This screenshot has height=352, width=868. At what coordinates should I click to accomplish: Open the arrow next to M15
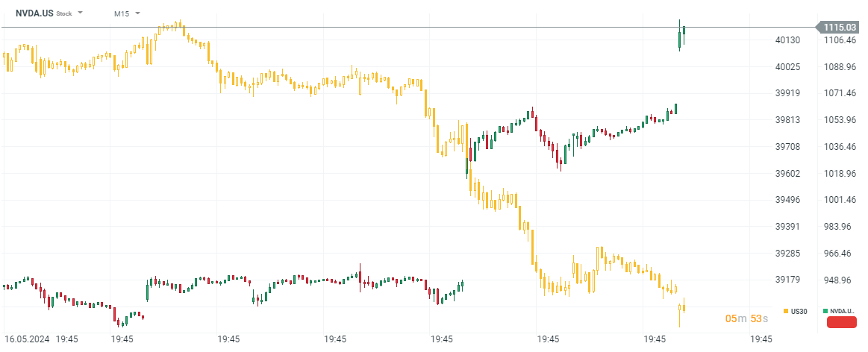point(138,13)
